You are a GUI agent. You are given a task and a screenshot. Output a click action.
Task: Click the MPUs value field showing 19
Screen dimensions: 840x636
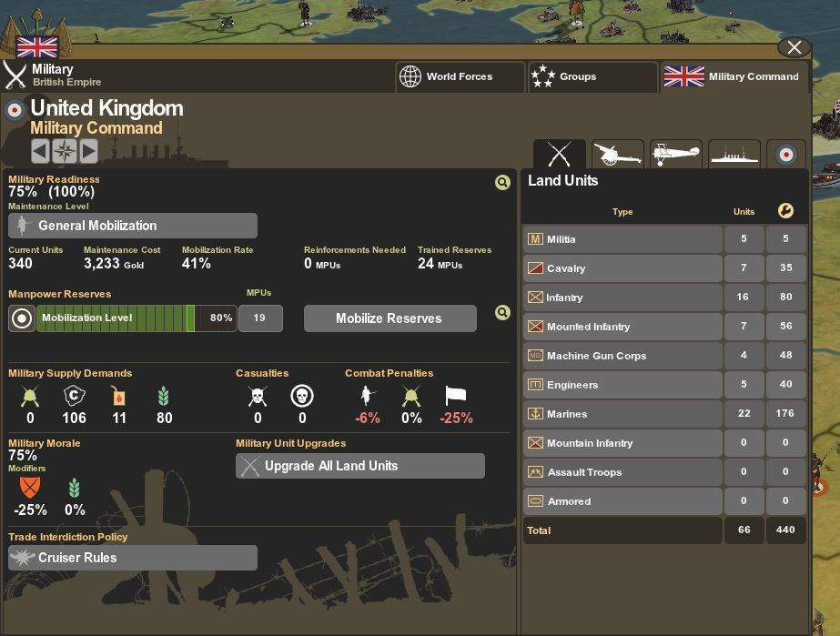tap(260, 318)
